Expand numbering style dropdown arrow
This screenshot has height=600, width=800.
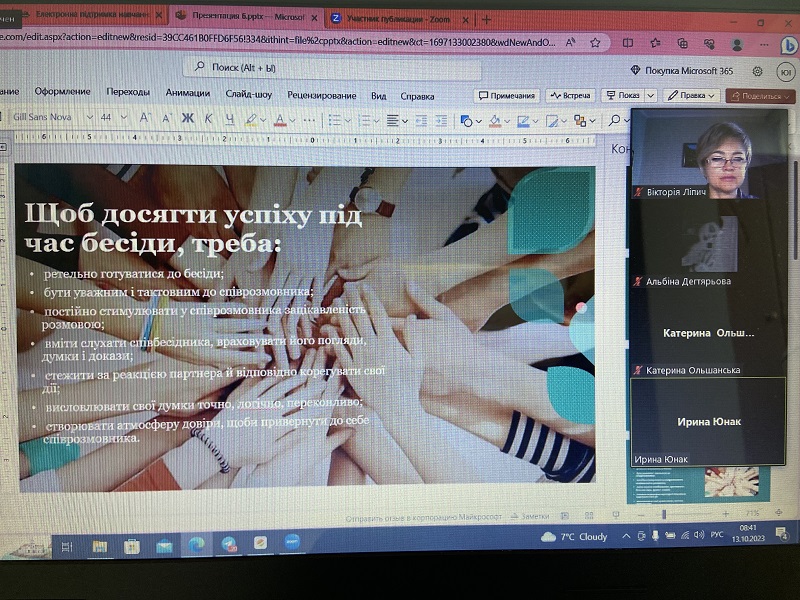click(x=377, y=121)
